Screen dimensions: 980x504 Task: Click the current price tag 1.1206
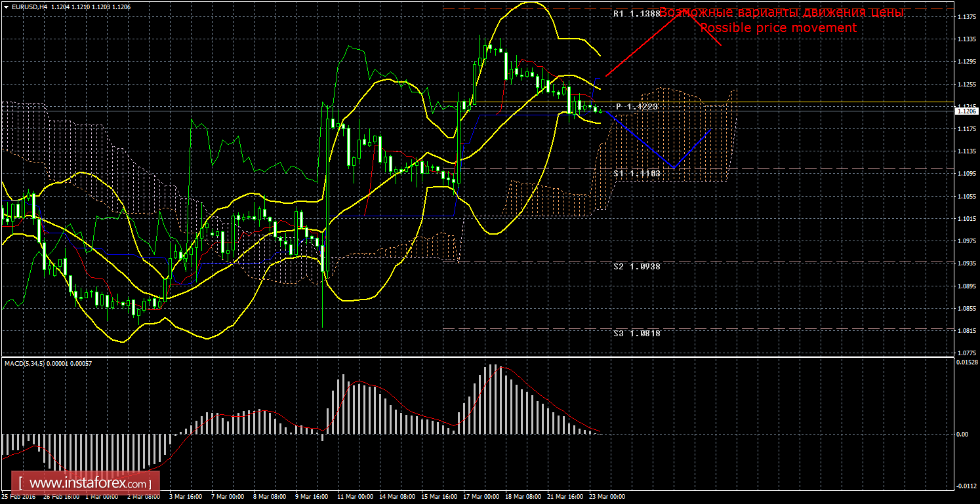click(966, 111)
